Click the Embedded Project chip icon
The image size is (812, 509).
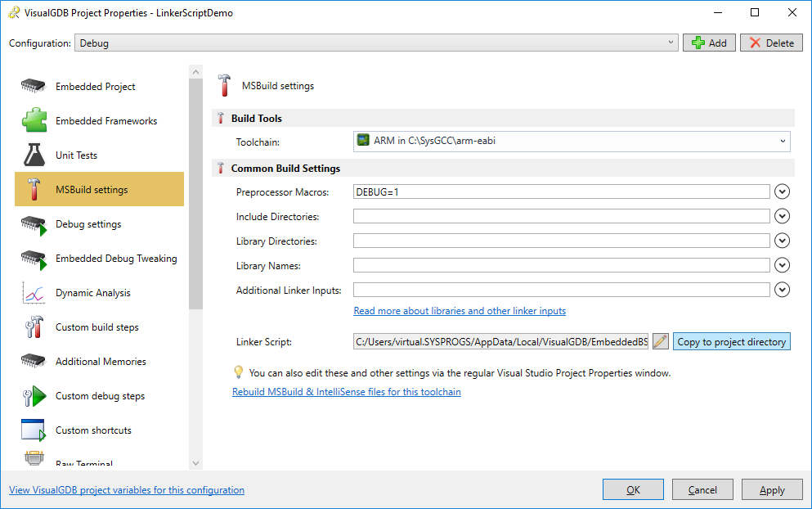coord(34,86)
